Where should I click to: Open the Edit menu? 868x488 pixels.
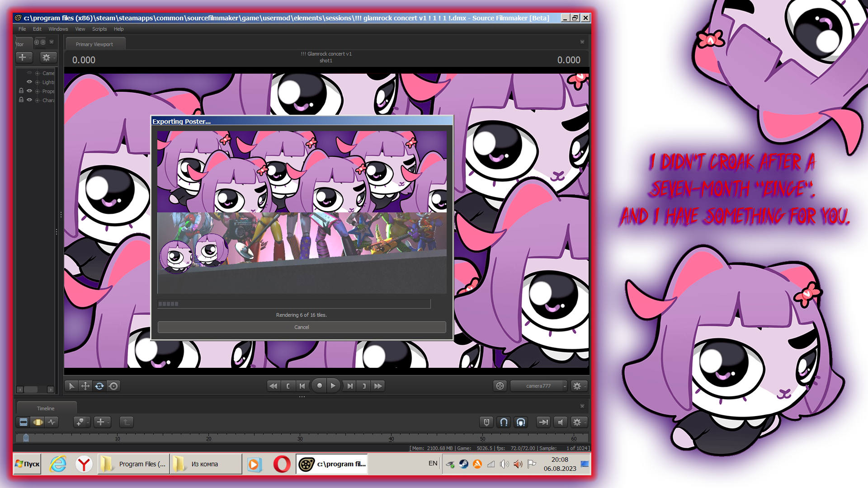point(37,29)
